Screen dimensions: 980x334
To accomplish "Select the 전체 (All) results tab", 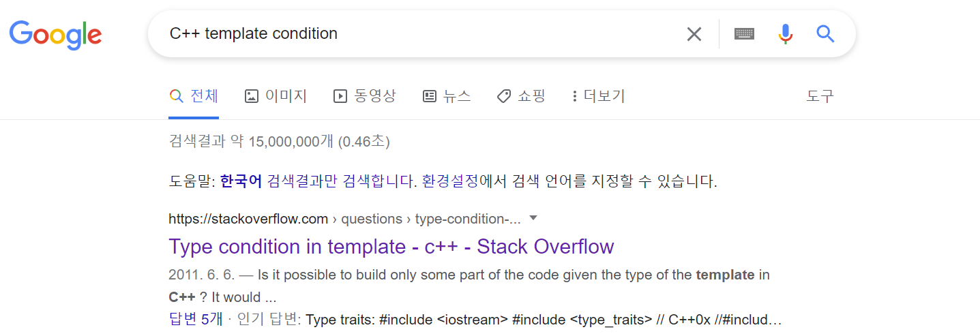I will pos(194,96).
